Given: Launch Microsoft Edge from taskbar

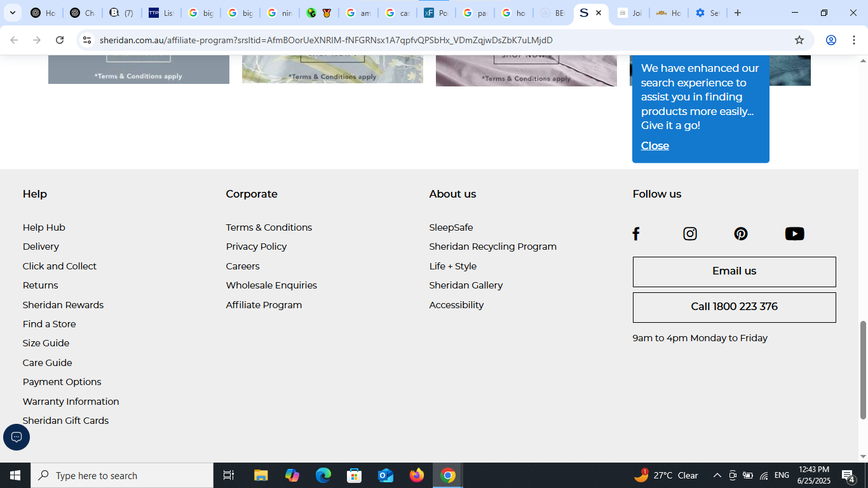Looking at the screenshot, I should tap(323, 475).
